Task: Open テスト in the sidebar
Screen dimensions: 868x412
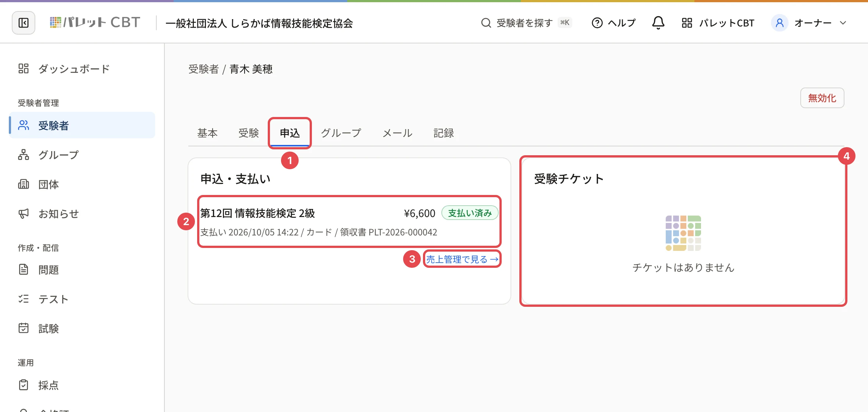Action: pyautogui.click(x=82, y=299)
